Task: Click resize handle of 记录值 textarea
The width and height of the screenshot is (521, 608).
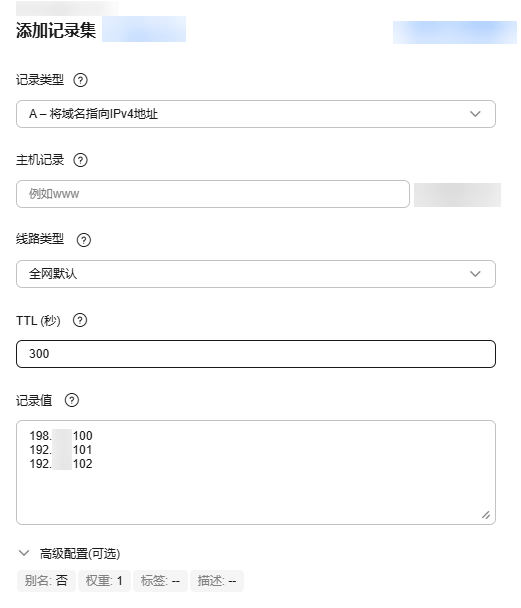Action: tap(486, 515)
